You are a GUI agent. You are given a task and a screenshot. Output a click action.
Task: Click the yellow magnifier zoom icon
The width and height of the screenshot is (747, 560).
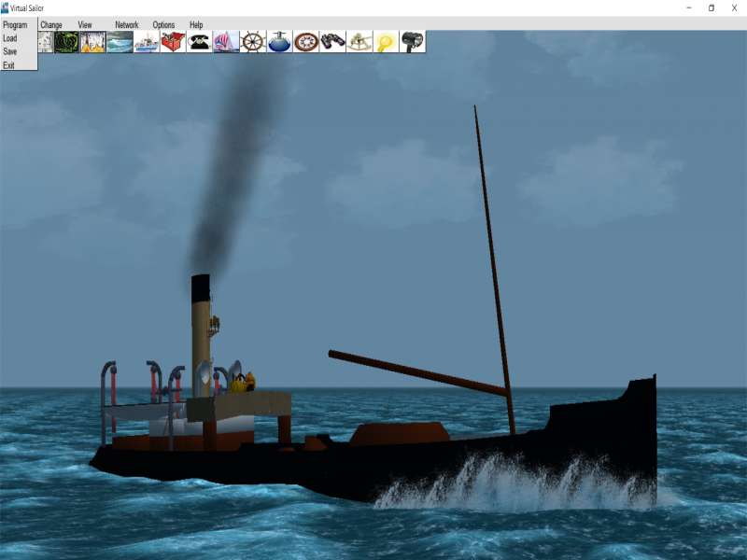[x=386, y=42]
